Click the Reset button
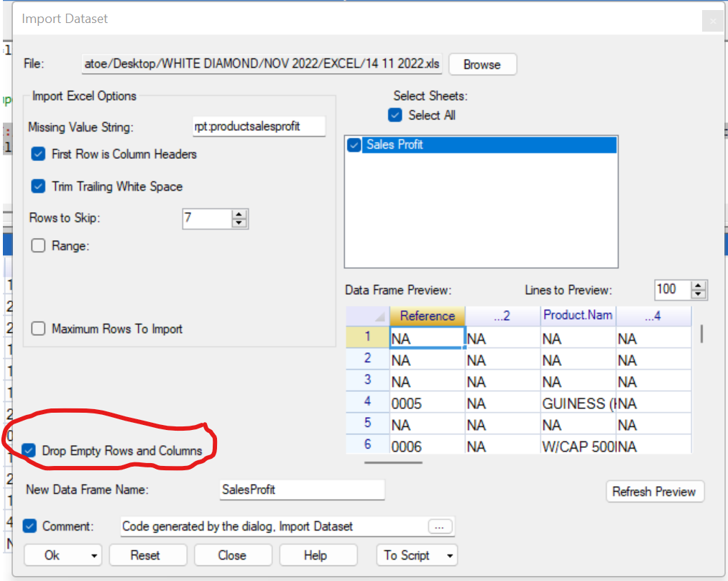The width and height of the screenshot is (728, 581). [x=148, y=554]
